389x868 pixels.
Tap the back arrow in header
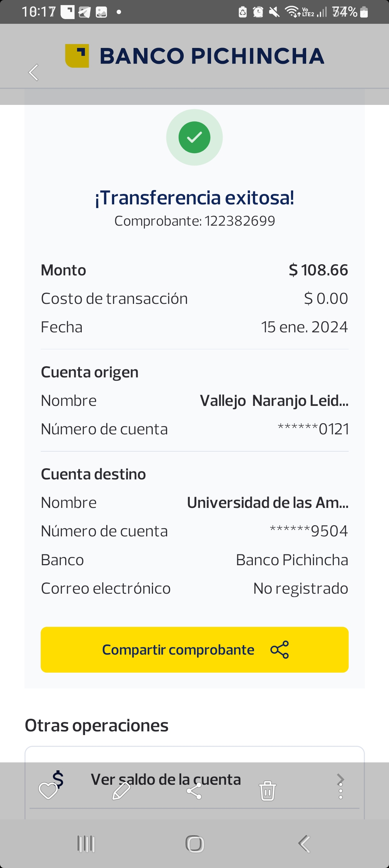point(33,72)
